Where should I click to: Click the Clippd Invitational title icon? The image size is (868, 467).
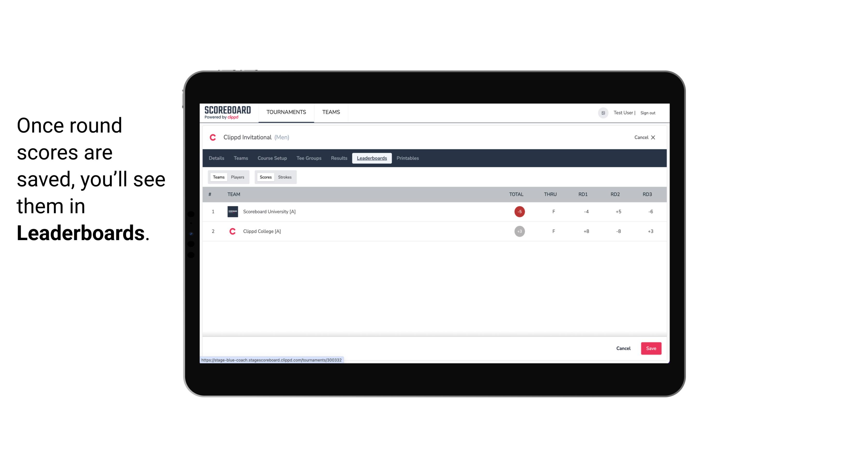213,138
